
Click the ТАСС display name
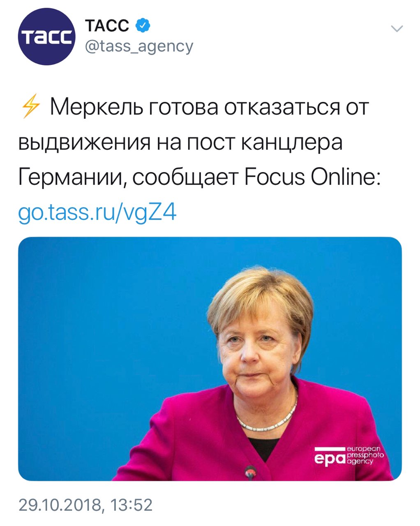click(107, 25)
